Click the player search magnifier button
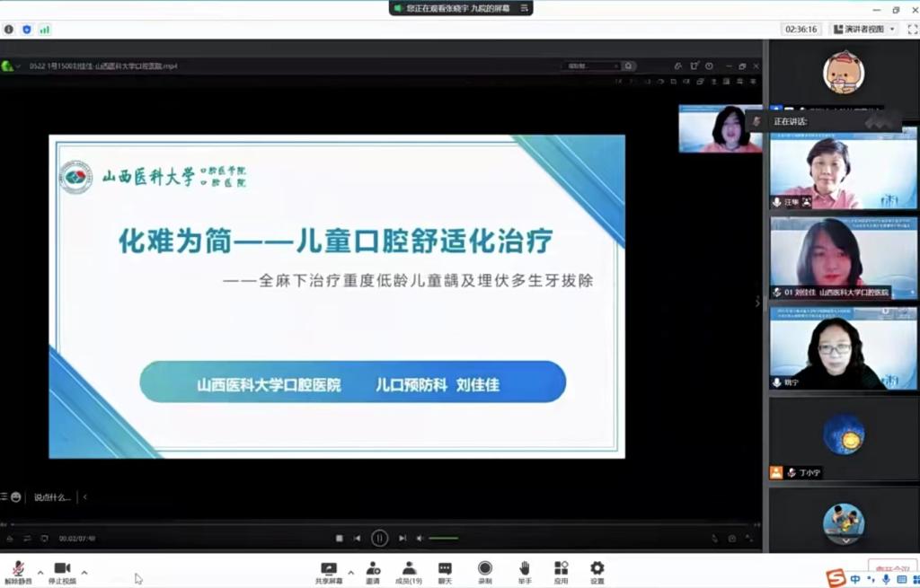The image size is (920, 588). 628,66
